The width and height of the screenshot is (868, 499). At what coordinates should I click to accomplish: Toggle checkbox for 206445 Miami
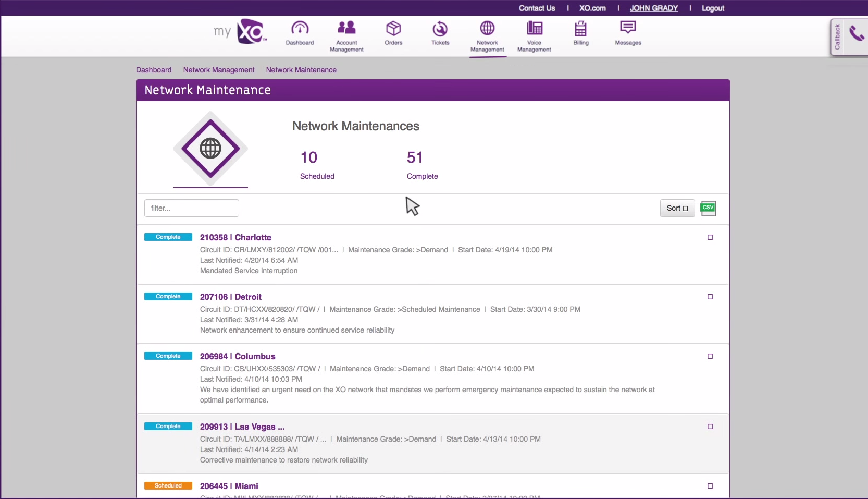pyautogui.click(x=710, y=486)
